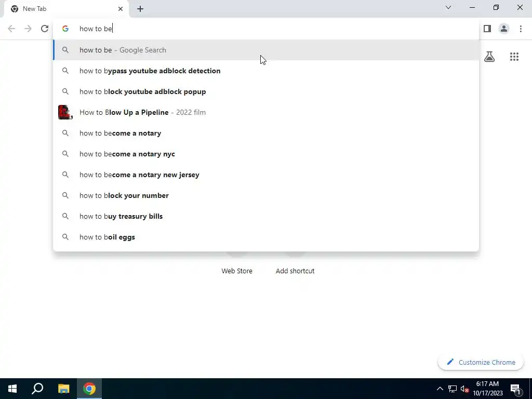The width and height of the screenshot is (532, 399).
Task: Click the muted volume tray icon
Action: (464, 389)
